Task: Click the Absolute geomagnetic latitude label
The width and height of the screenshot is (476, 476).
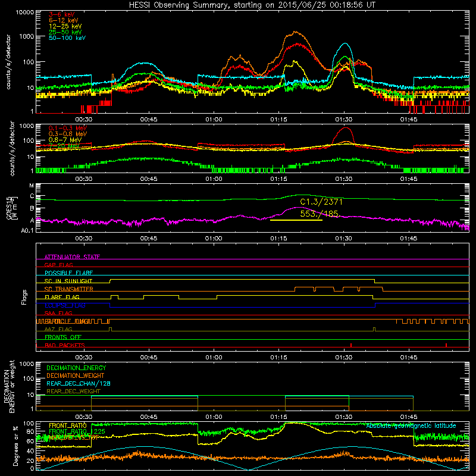Action: point(411,426)
